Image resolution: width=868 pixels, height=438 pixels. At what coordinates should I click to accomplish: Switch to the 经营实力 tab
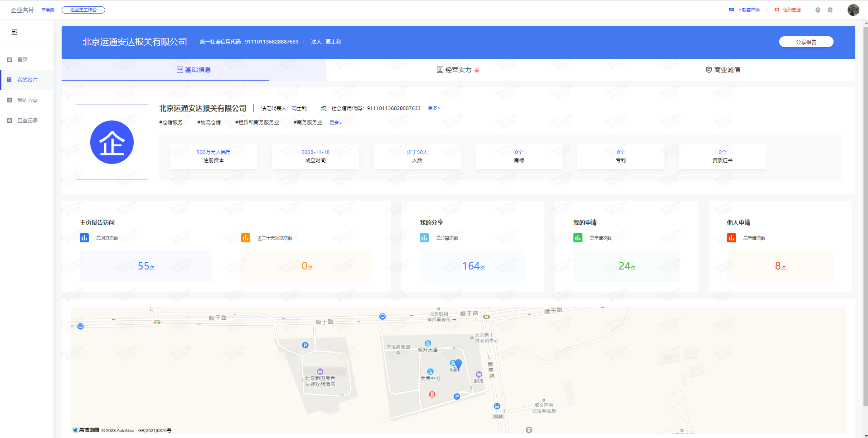point(458,70)
